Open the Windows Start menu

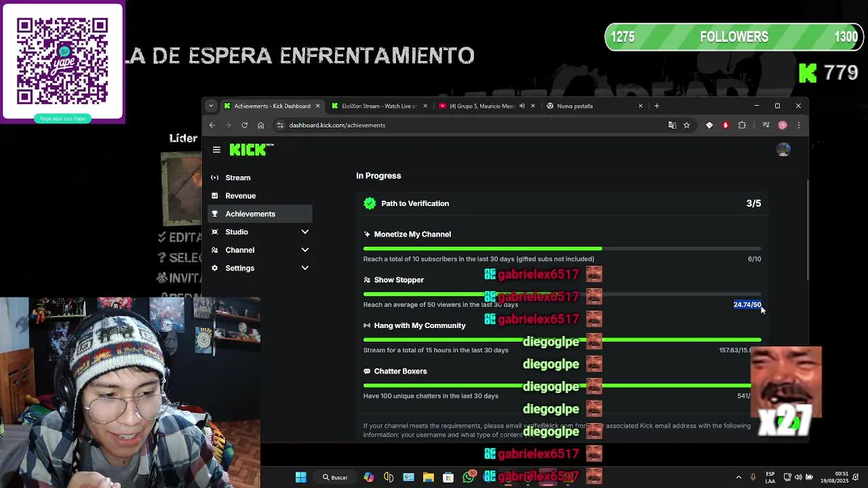pos(300,477)
